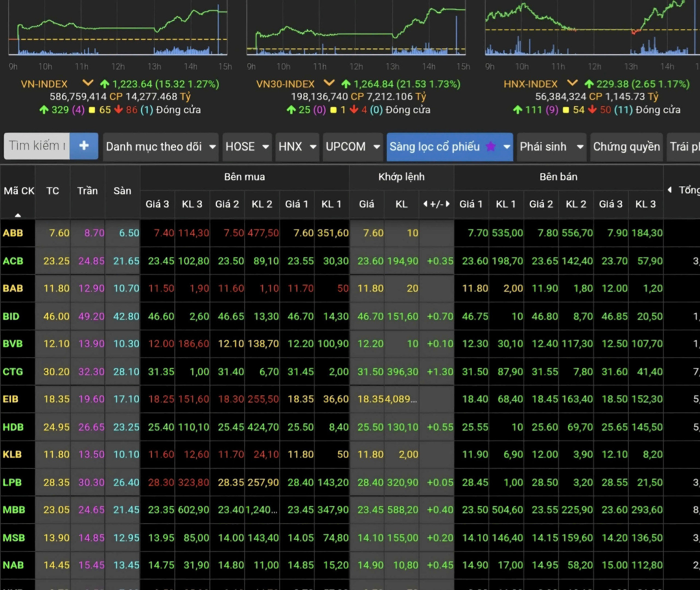Open the ACB stock symbol
The width and height of the screenshot is (700, 590).
13,261
